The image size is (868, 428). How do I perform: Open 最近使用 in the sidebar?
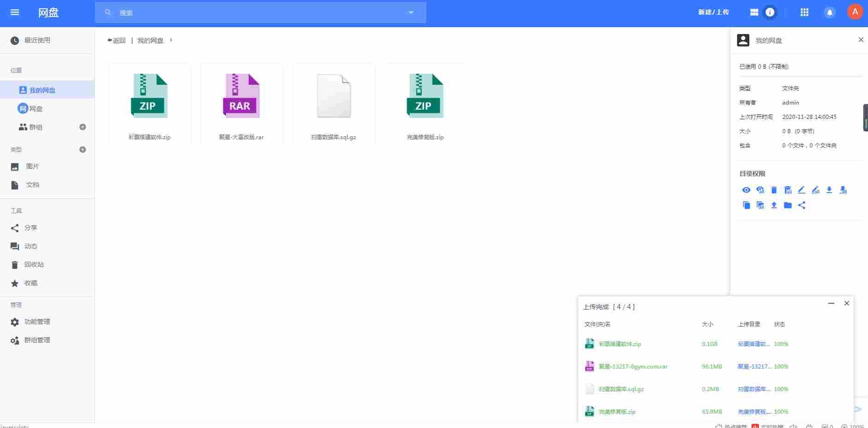click(x=47, y=41)
